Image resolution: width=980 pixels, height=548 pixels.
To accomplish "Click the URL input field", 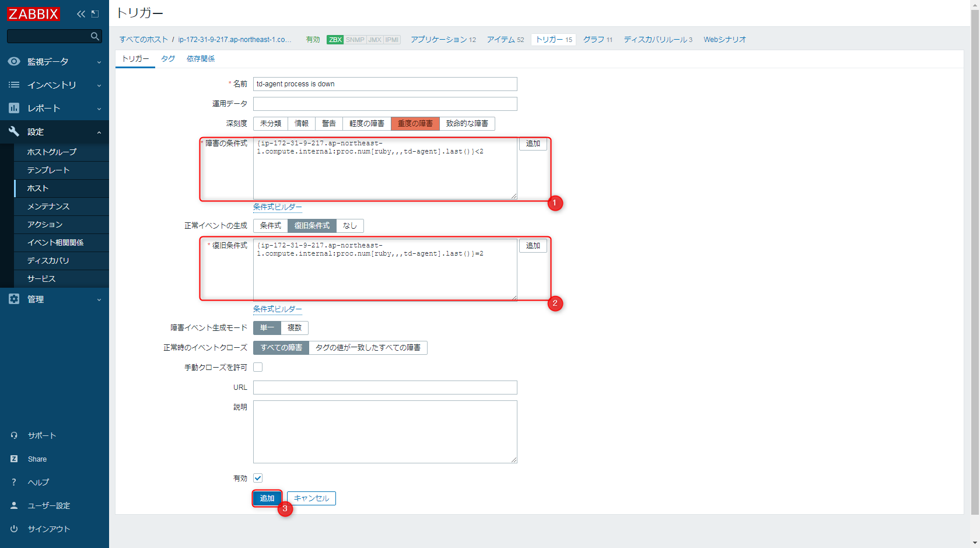I will pos(385,388).
